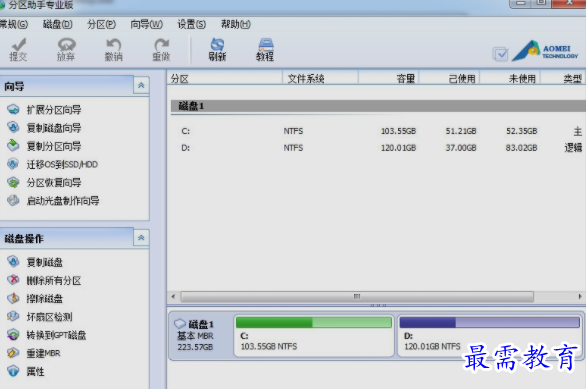
Task: Click the 复制磁盘 icon in 磁盘操作
Action: [13, 262]
